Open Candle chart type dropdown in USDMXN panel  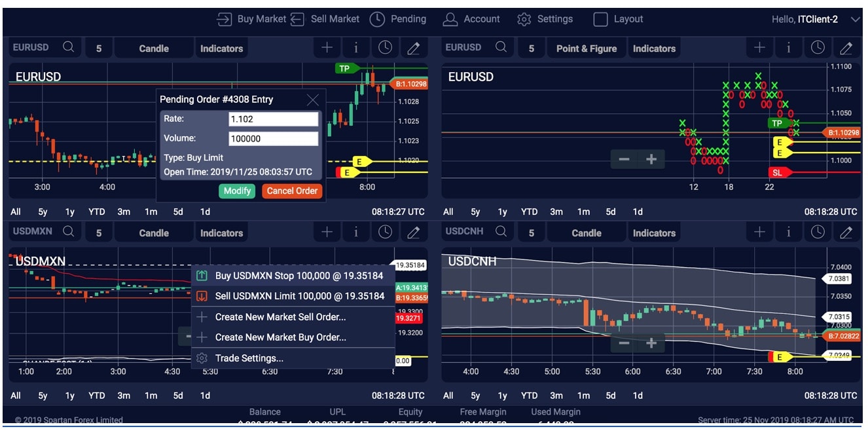tap(154, 233)
